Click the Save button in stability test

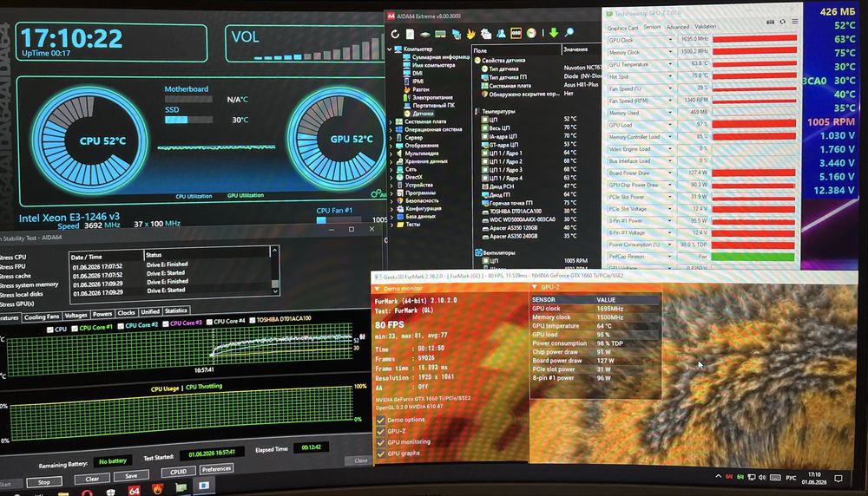[x=131, y=475]
